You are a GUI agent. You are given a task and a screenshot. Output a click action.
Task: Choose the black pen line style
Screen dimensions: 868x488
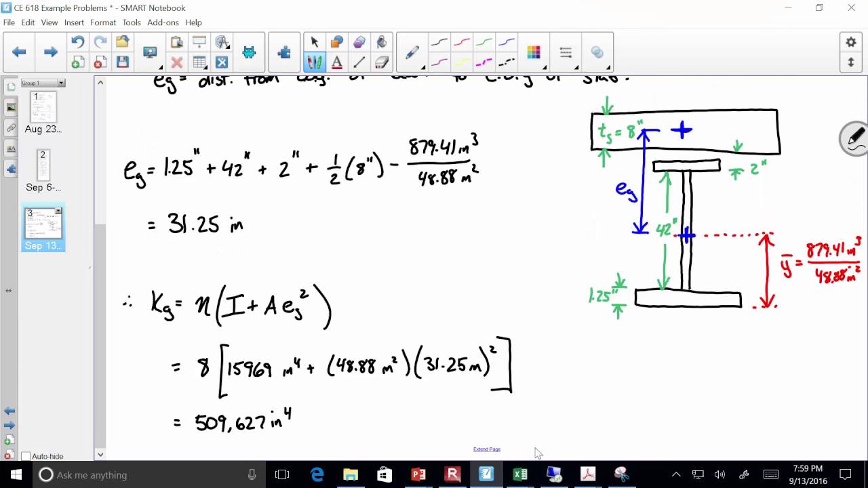tap(439, 43)
